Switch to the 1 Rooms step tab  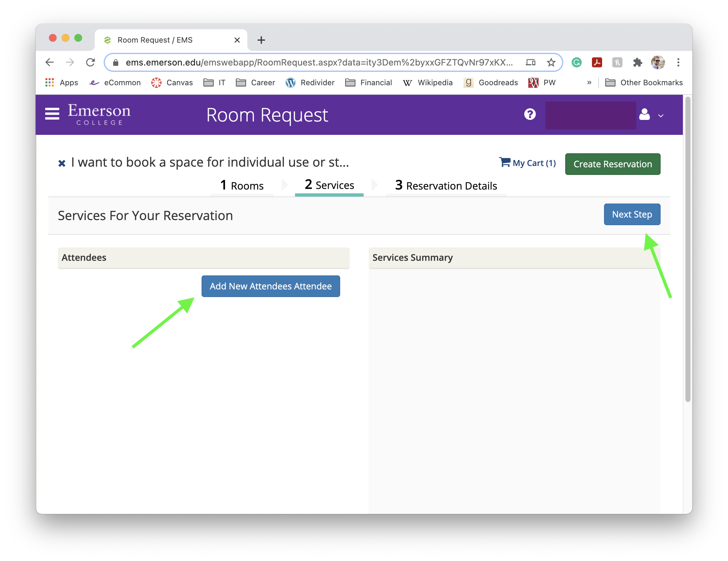point(242,185)
